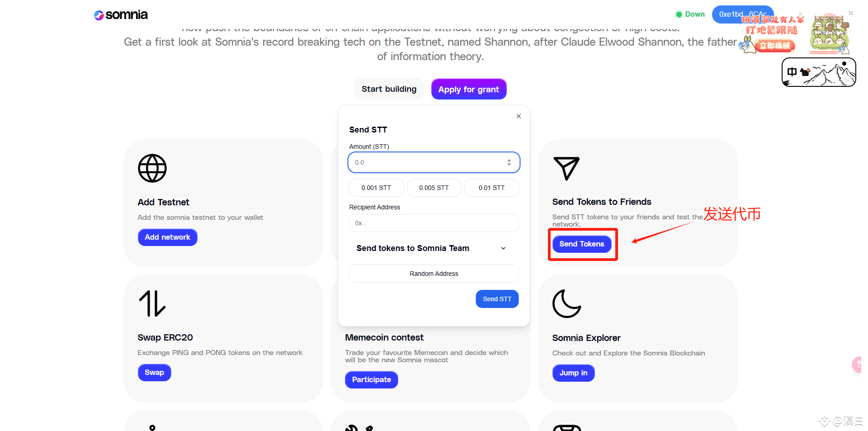This screenshot has height=431, width=868.
Task: Click the globe icon on Add Testnet card
Action: click(152, 168)
